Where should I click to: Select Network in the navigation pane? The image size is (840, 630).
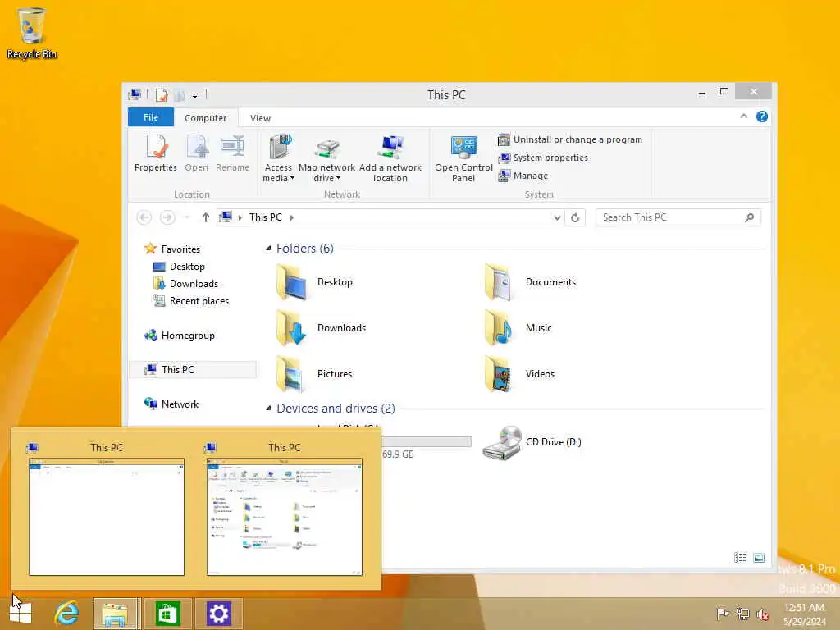[171, 404]
